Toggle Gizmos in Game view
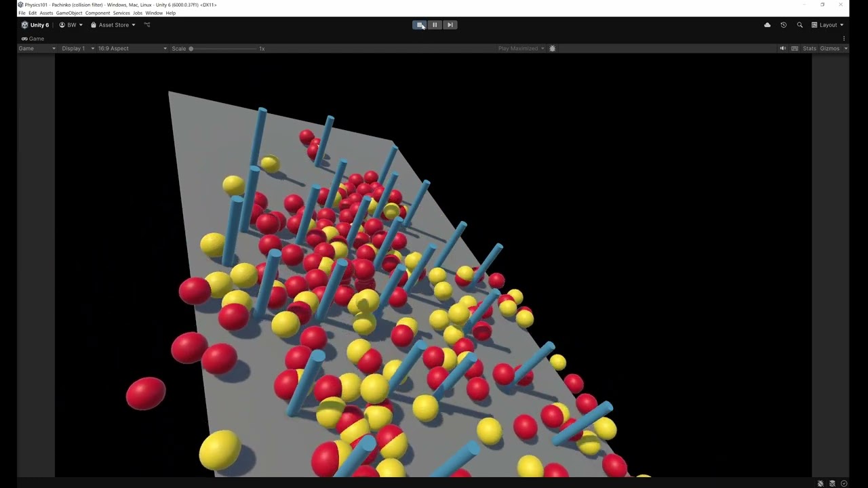This screenshot has height=488, width=868. coord(829,48)
